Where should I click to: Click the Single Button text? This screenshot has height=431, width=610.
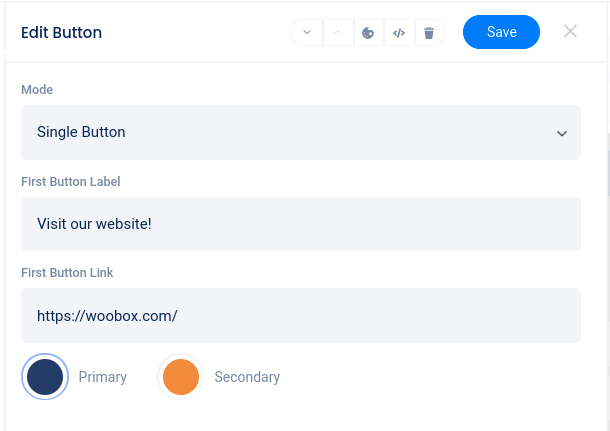click(81, 132)
